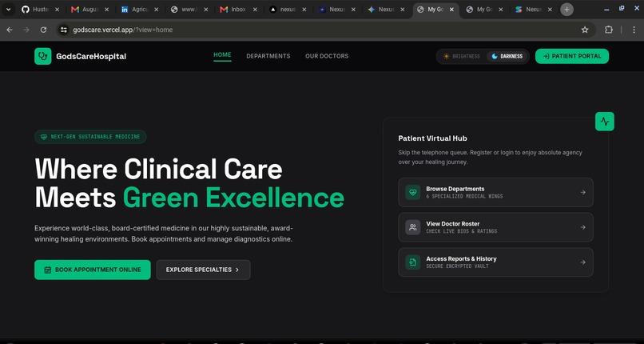Click the GodsCareHospital stethoscope logo icon
This screenshot has width=644, height=344.
pos(42,56)
